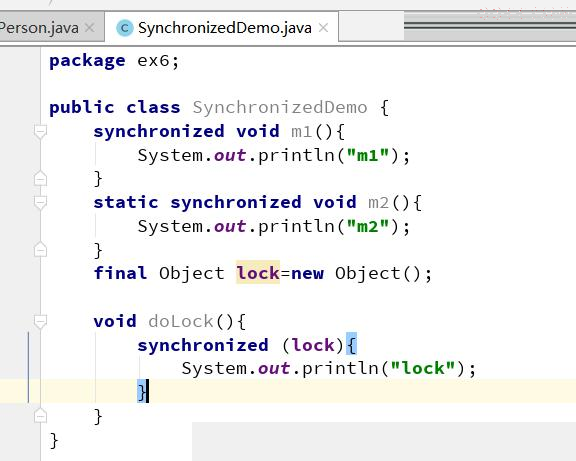576x461 pixels.
Task: Close the Person.java tab
Action: point(89,28)
